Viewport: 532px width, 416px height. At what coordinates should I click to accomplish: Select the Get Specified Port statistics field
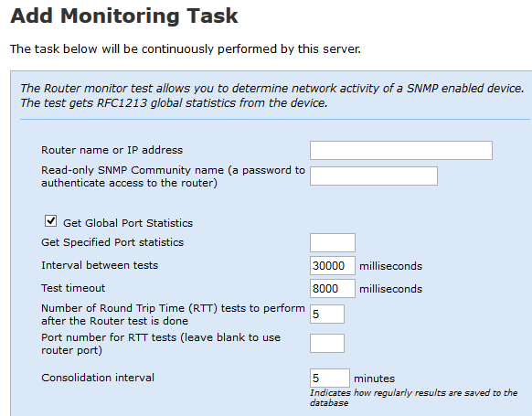click(x=333, y=242)
